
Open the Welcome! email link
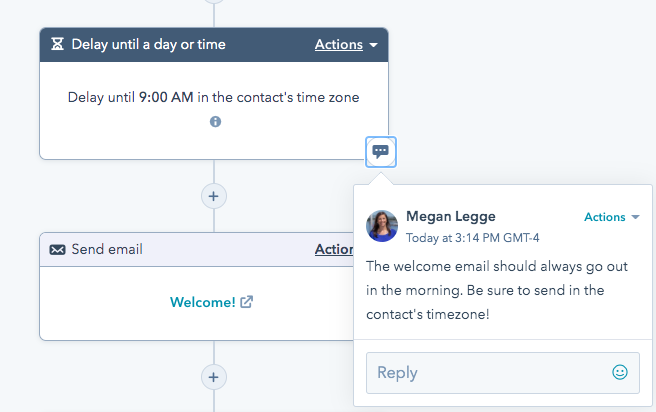click(202, 302)
